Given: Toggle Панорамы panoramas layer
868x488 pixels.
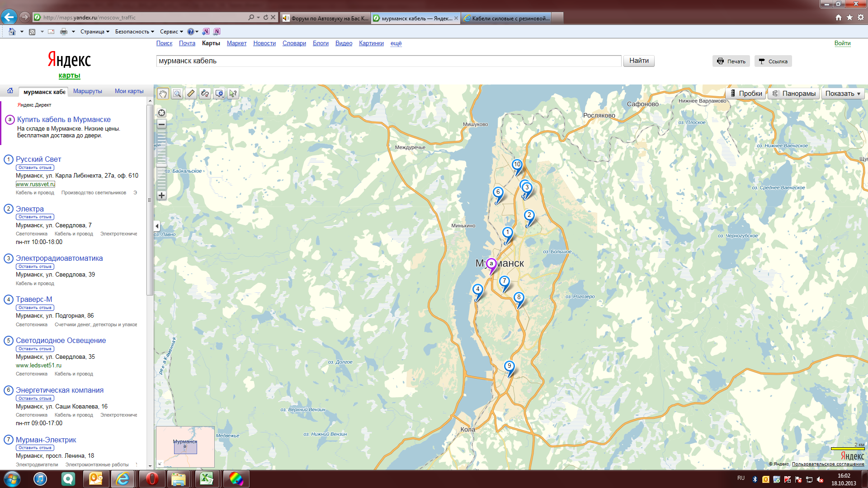Looking at the screenshot, I should click(x=794, y=94).
